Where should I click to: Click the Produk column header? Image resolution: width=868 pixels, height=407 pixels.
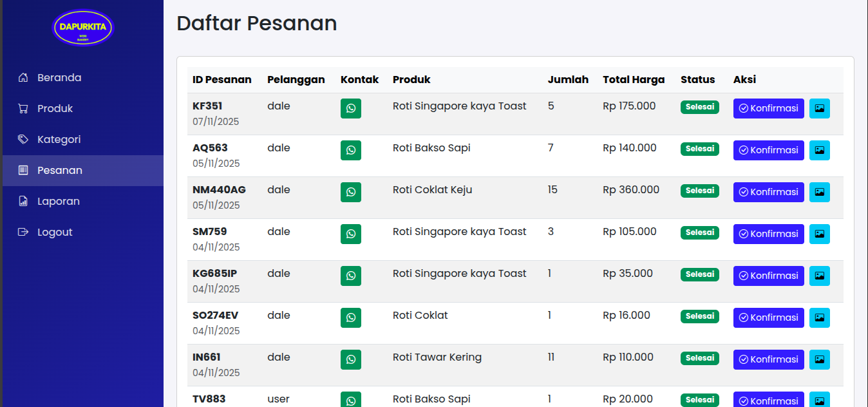(x=411, y=80)
